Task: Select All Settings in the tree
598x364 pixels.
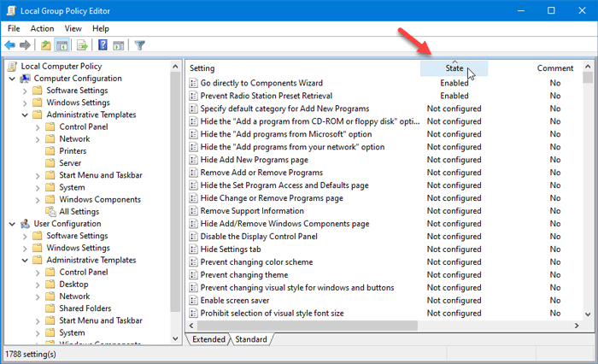Action: [79, 211]
